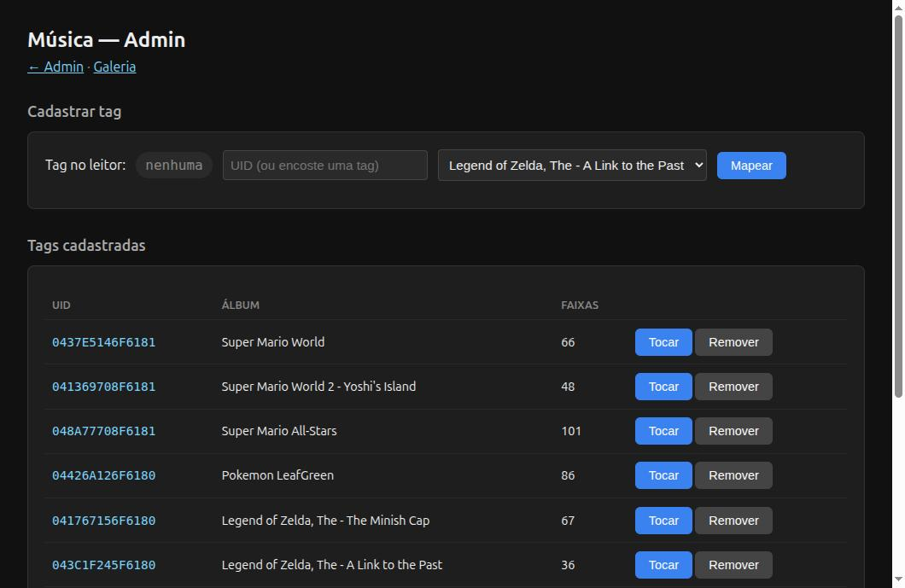Screen dimensions: 905x588
Task: Play the Pokemon LeafGreen tag
Action: 663,475
